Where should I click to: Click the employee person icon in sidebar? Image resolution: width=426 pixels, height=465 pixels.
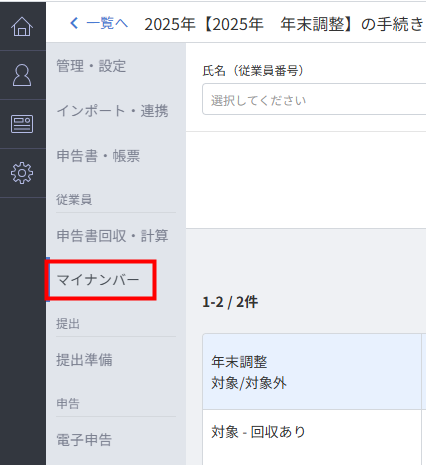(22, 75)
